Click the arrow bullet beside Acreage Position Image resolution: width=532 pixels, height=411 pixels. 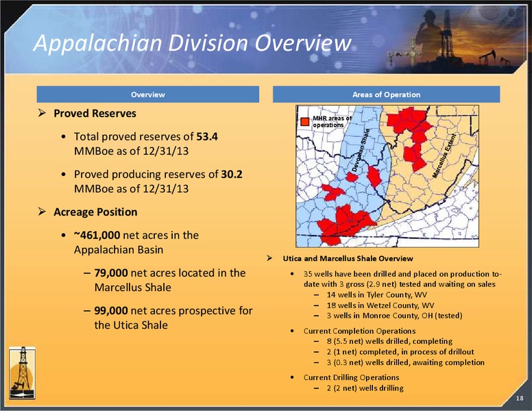(42, 212)
